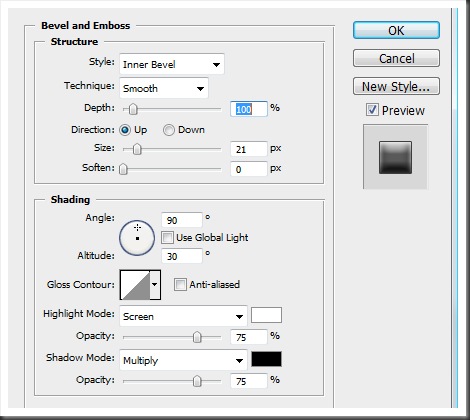Click the black shadow color swatch
This screenshot has height=420, width=470.
tap(266, 359)
